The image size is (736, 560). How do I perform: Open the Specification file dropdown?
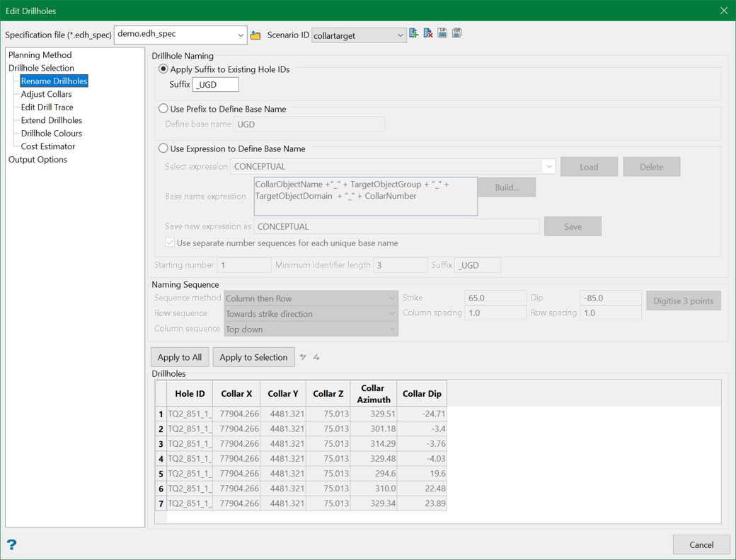[x=241, y=35]
